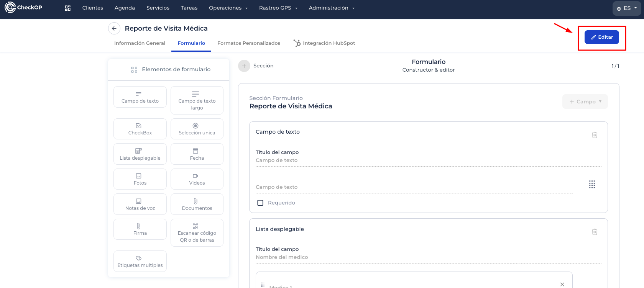This screenshot has width=644, height=288.
Task: Click the blue Editar button
Action: click(x=601, y=37)
